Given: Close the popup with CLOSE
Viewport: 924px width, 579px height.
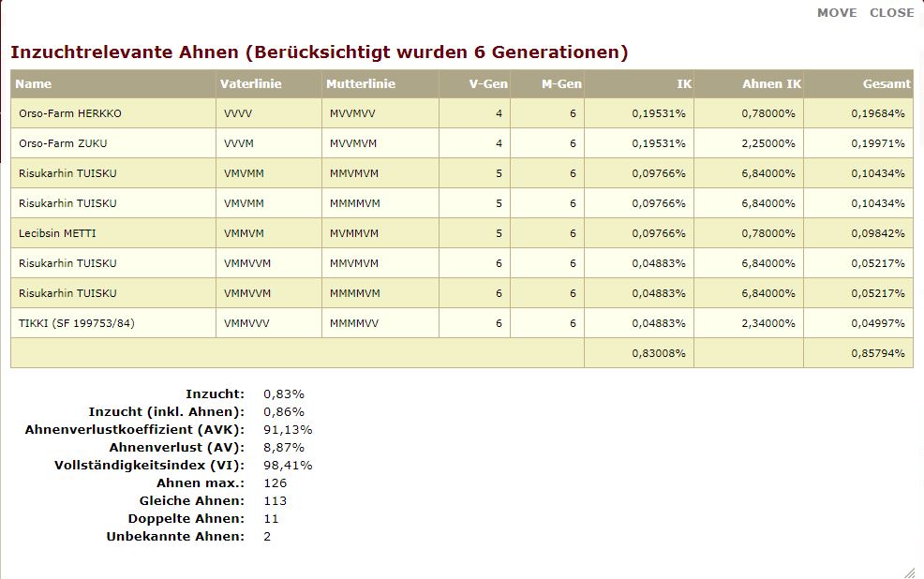Looking at the screenshot, I should click(891, 13).
